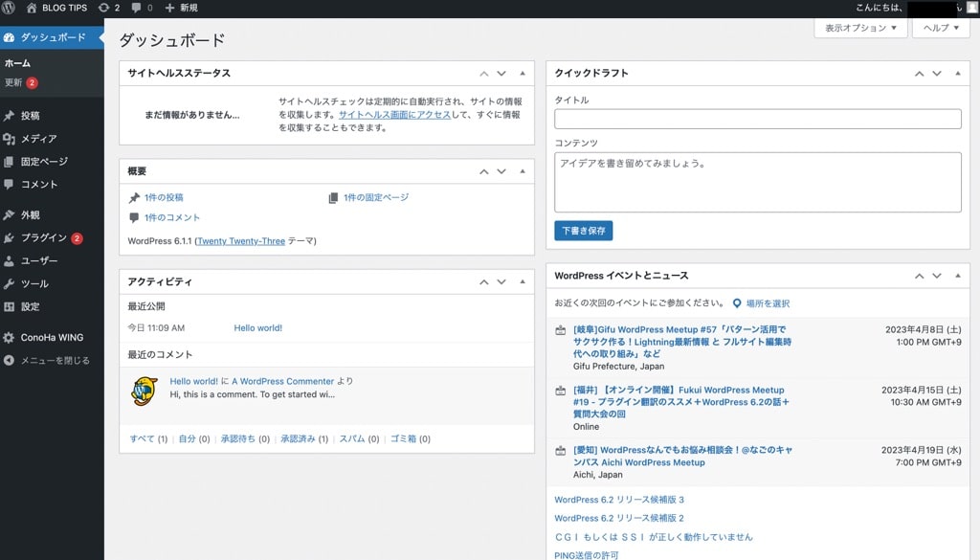This screenshot has height=560, width=980.
Task: Open the ホーム submenu item
Action: pos(17,63)
